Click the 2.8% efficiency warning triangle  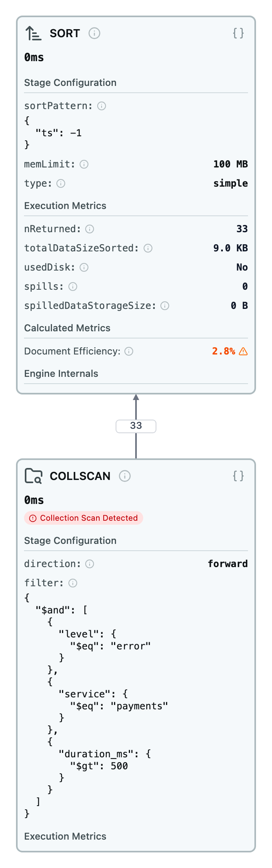pyautogui.click(x=243, y=351)
